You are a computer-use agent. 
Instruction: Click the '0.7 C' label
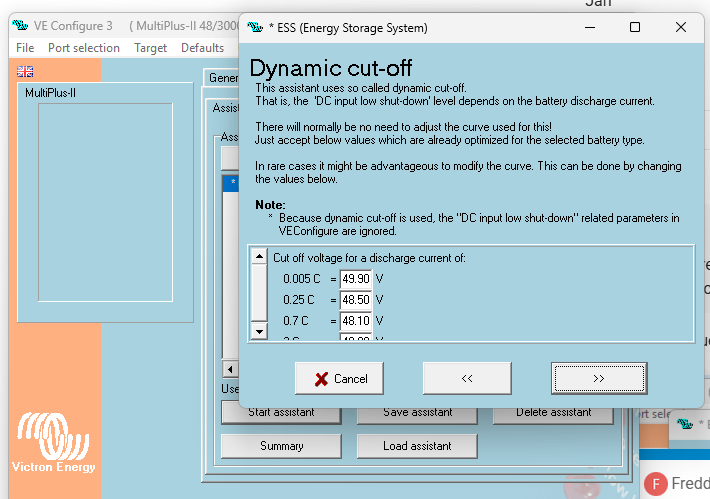coord(296,321)
